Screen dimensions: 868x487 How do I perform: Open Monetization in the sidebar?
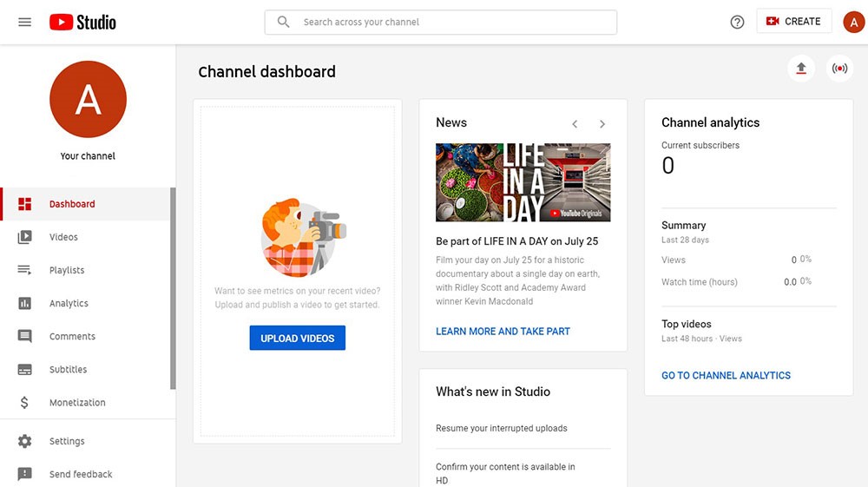pyautogui.click(x=85, y=402)
